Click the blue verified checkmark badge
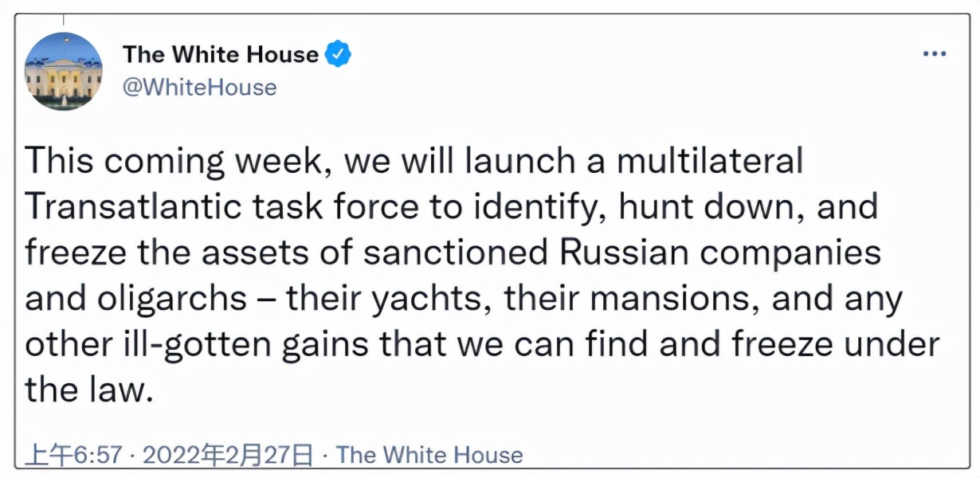The height and width of the screenshot is (478, 980). (x=338, y=55)
